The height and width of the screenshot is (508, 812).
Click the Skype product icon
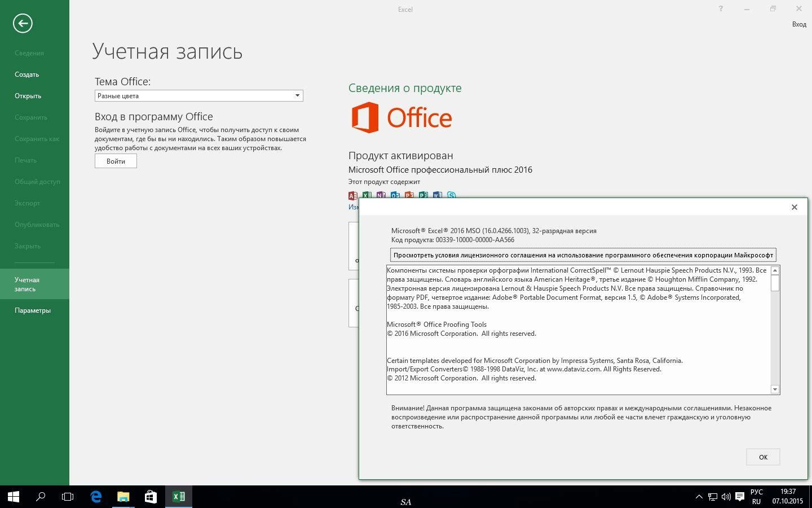point(452,195)
